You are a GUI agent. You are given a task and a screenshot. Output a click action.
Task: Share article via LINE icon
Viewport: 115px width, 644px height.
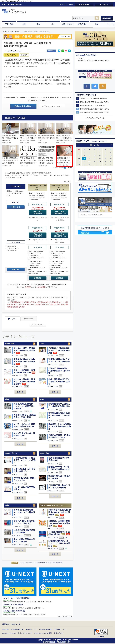63,51
